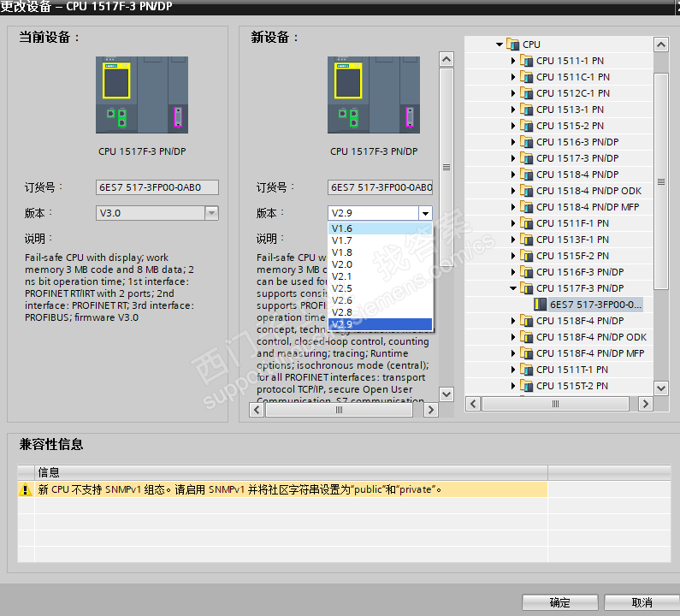Expand the CPU 1513F-1 PN node
680x616 pixels.
[513, 240]
